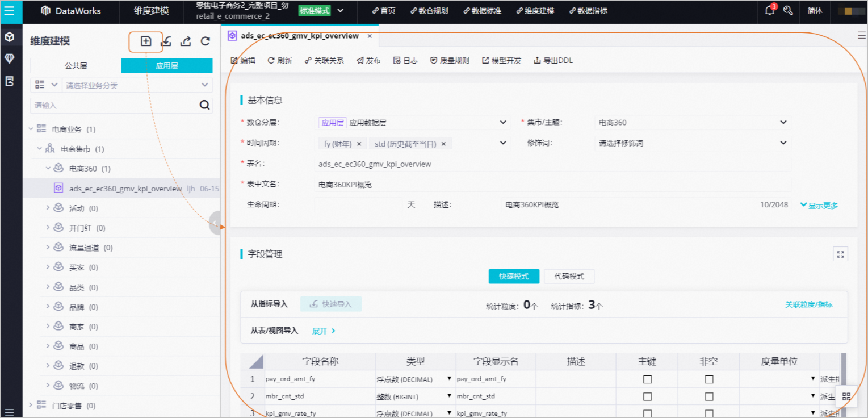
Task: Open the tab list menu icon at right
Action: tap(862, 35)
